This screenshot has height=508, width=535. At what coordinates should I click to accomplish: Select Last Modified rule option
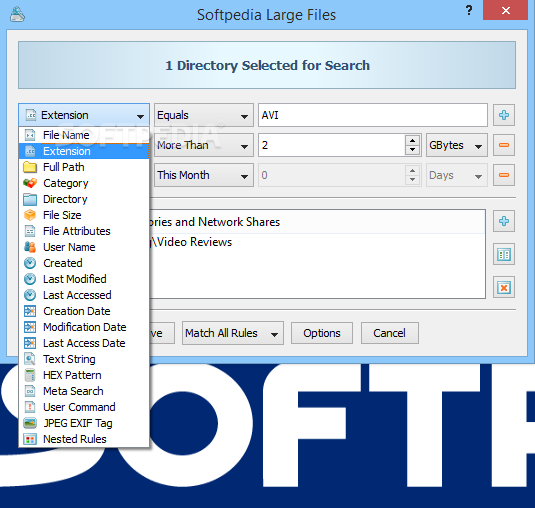(84, 279)
